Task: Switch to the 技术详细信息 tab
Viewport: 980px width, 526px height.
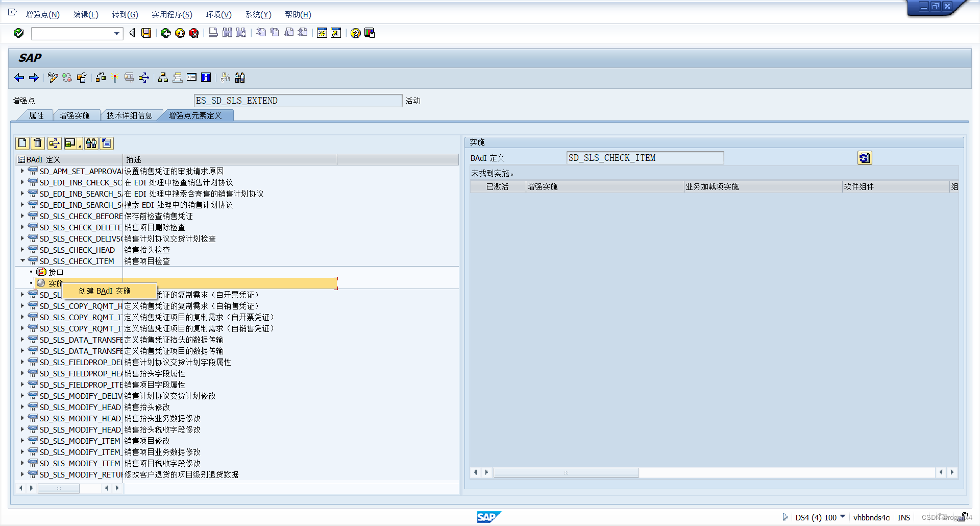Action: 130,115
